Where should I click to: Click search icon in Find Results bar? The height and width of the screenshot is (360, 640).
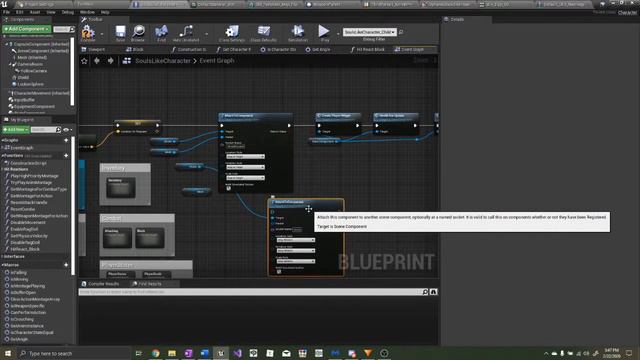[425, 292]
